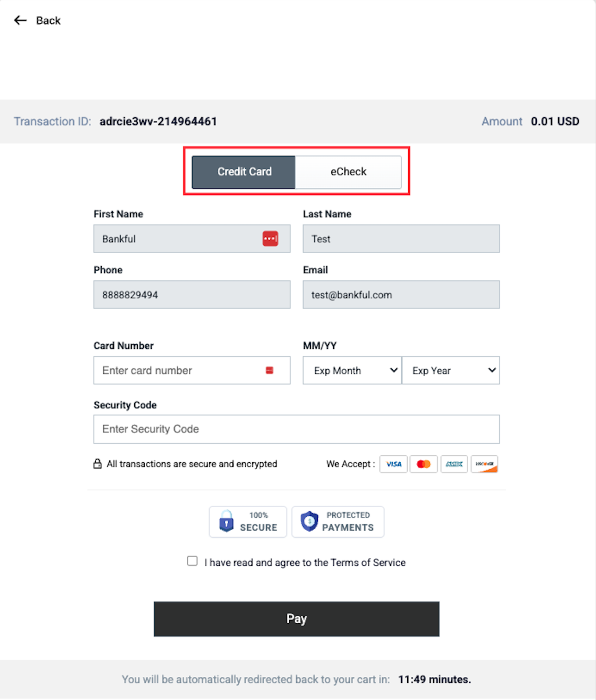The height and width of the screenshot is (700, 596).
Task: Click the padlock icon beside secure transactions text
Action: 97,464
